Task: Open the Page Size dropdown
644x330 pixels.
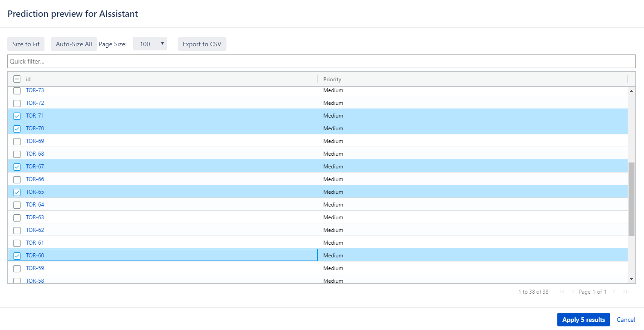Action: tap(150, 44)
